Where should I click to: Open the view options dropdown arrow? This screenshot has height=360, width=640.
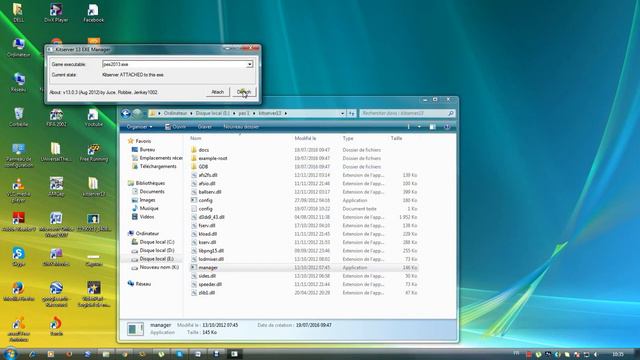coord(419,127)
